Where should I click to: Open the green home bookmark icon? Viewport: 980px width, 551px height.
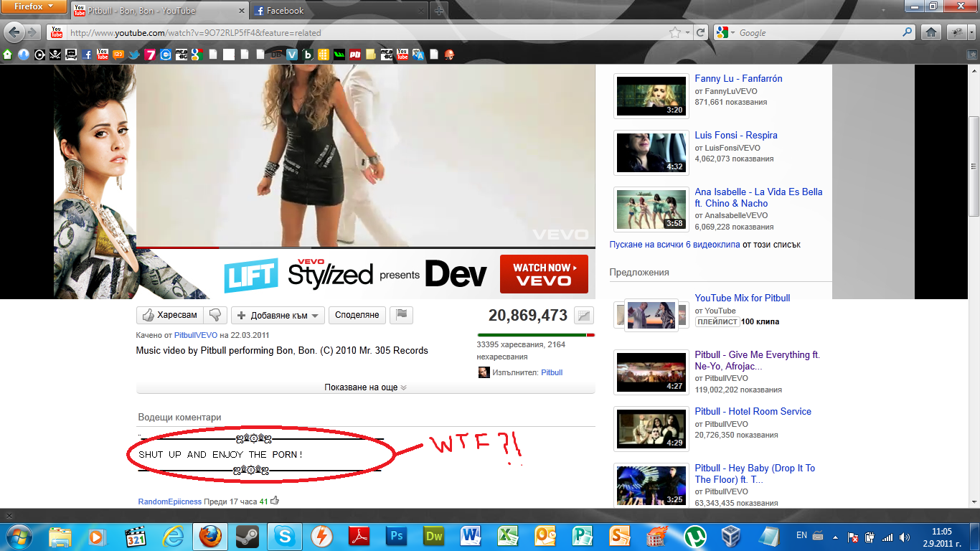[x=8, y=54]
